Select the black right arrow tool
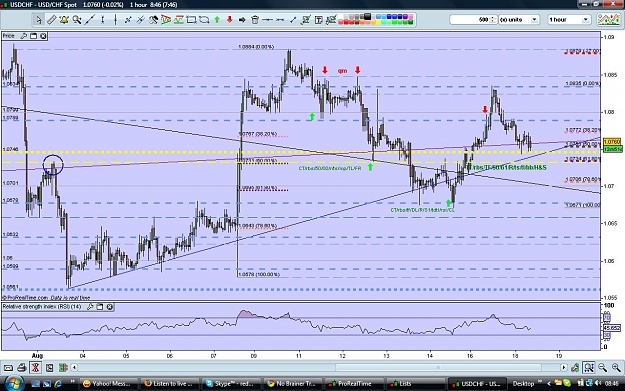Image resolution: width=625 pixels, height=391 pixels. click(242, 20)
